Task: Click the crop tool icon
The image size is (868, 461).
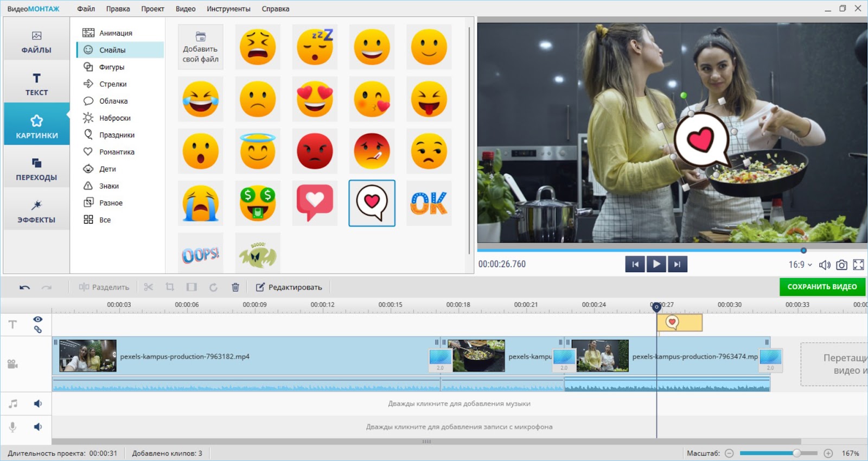Action: (170, 287)
